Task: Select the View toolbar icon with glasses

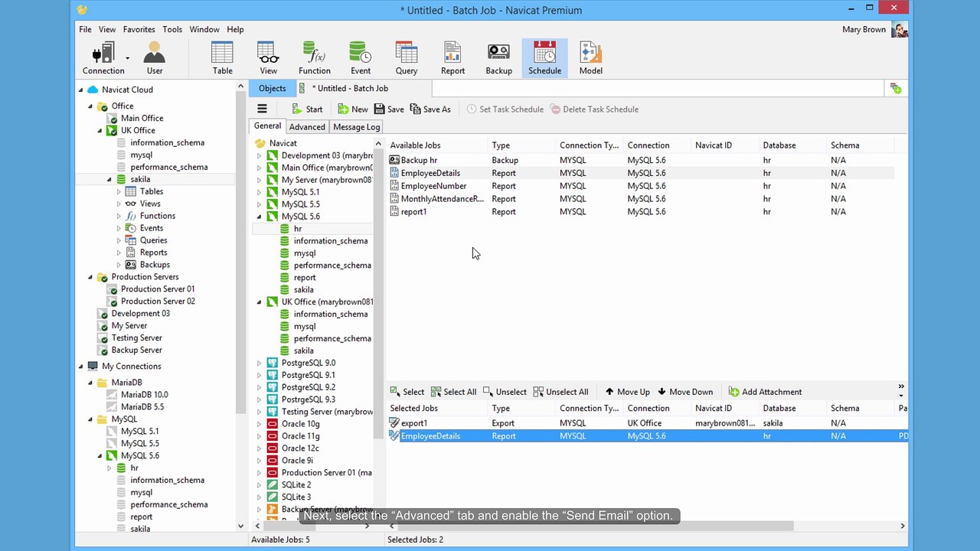Action: click(x=268, y=58)
